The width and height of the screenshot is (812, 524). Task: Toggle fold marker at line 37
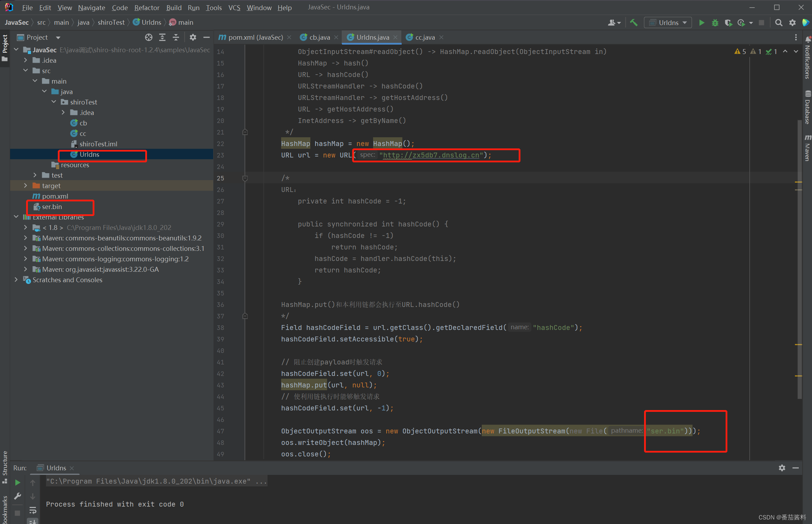(245, 316)
